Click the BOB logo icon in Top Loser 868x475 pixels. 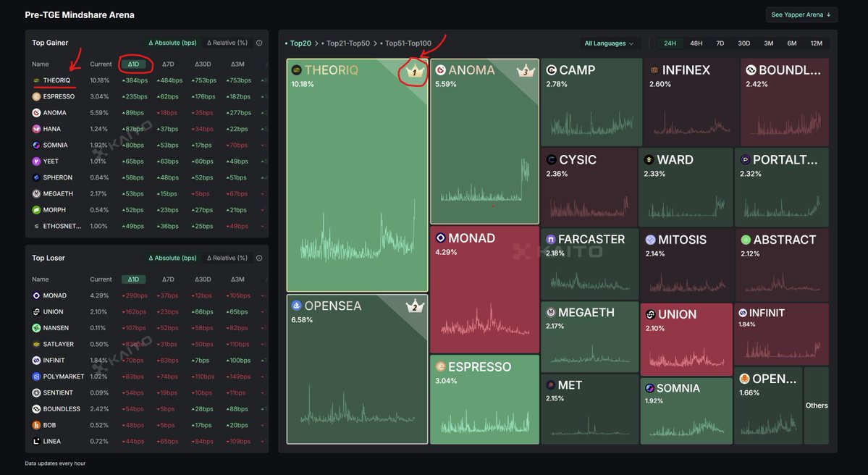coord(36,425)
